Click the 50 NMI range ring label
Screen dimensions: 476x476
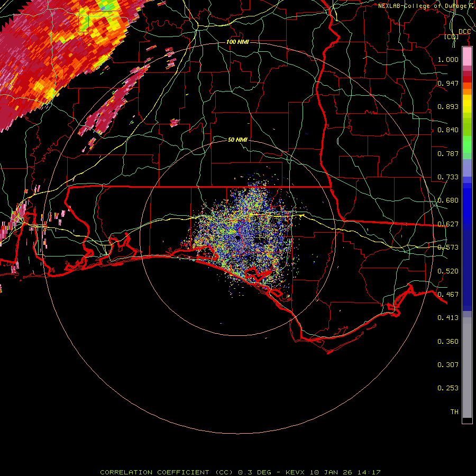point(237,140)
